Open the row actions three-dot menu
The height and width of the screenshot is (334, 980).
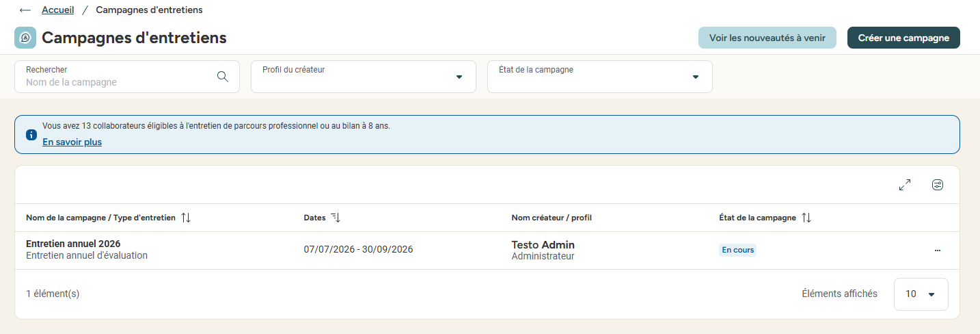pos(938,250)
